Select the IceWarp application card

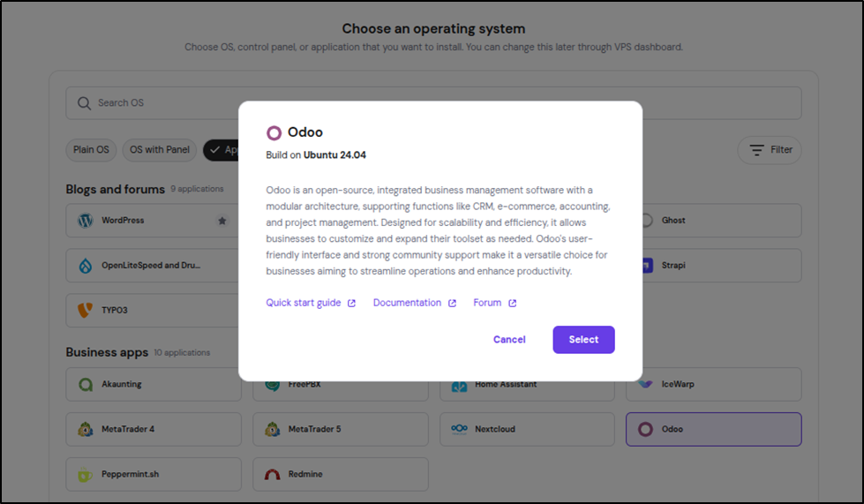click(713, 385)
